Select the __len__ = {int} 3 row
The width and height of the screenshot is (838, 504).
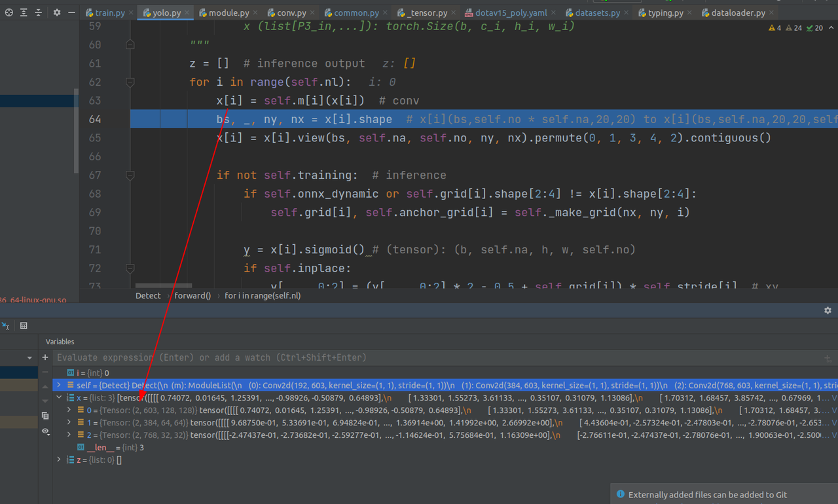[x=445, y=447]
